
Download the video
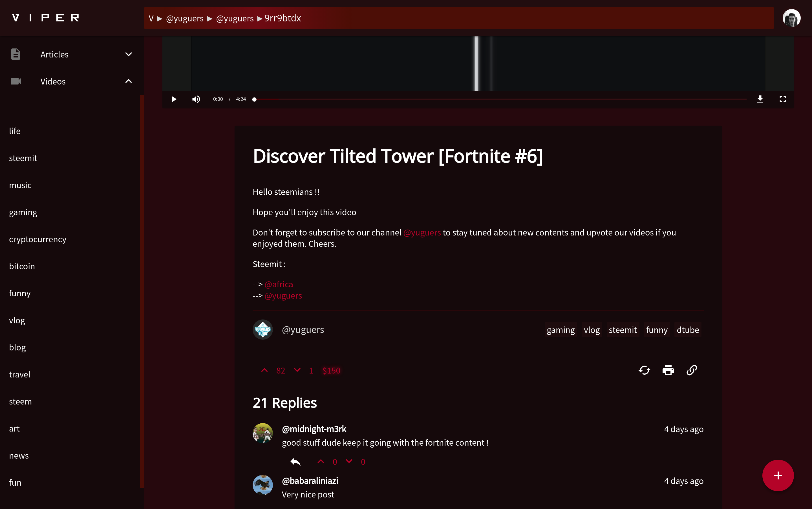coord(760,99)
